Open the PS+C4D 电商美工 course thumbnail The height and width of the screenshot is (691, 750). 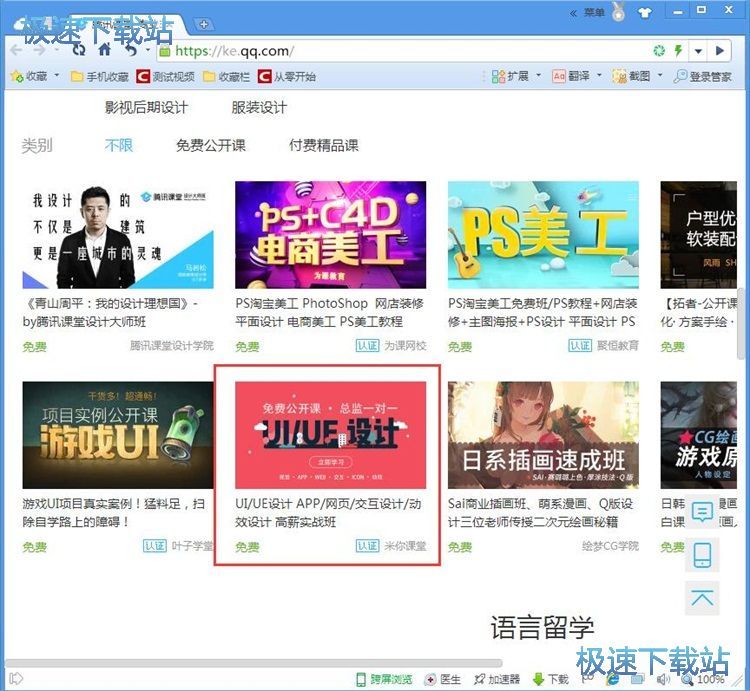click(331, 235)
